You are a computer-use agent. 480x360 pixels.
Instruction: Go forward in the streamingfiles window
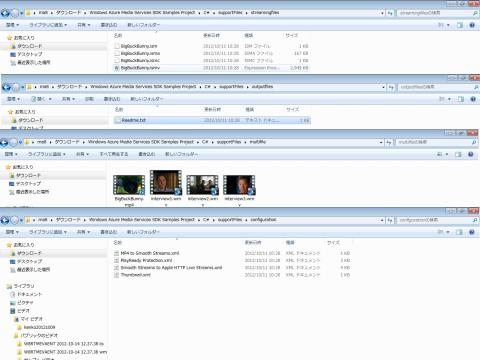15,13
